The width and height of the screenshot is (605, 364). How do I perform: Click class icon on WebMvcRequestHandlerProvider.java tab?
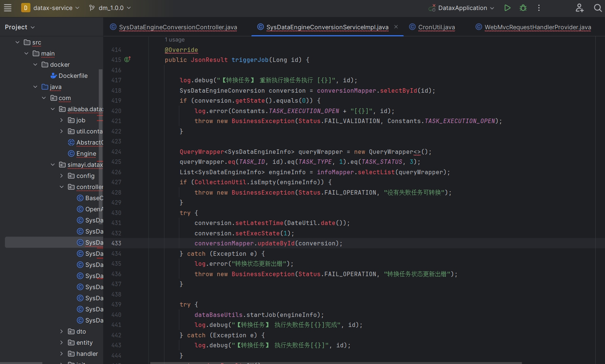479,27
